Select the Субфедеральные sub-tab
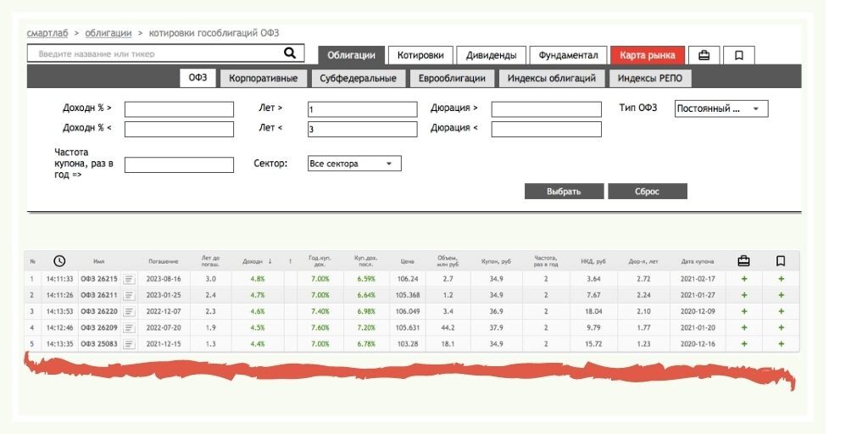Screen dimensions: 868x434 click(358, 79)
